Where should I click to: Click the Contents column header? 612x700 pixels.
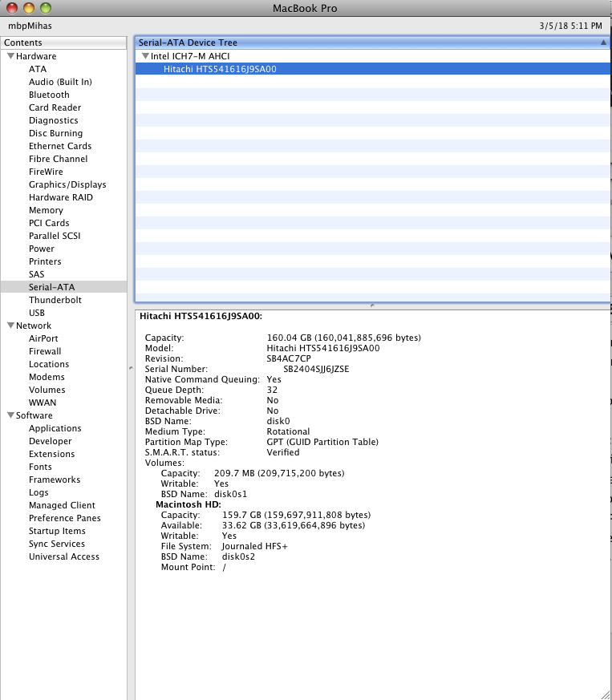tap(63, 42)
